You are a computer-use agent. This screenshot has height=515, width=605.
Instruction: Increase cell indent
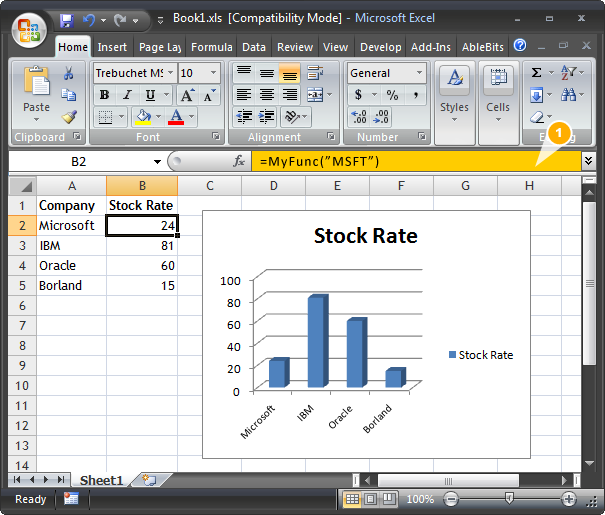click(267, 117)
